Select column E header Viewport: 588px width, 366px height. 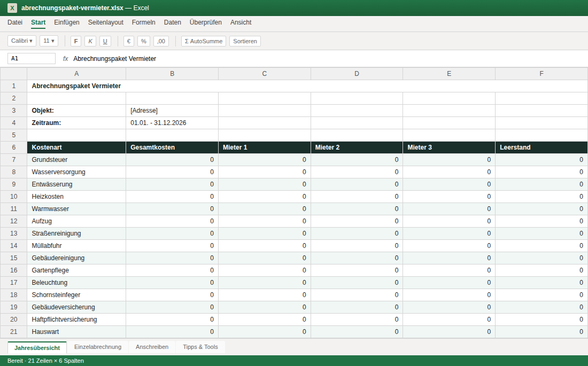click(449, 74)
